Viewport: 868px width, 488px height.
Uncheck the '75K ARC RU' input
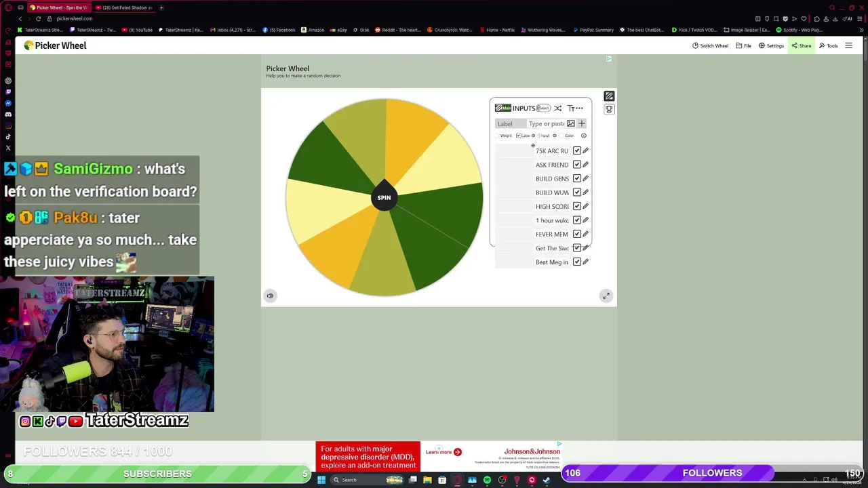(x=577, y=150)
